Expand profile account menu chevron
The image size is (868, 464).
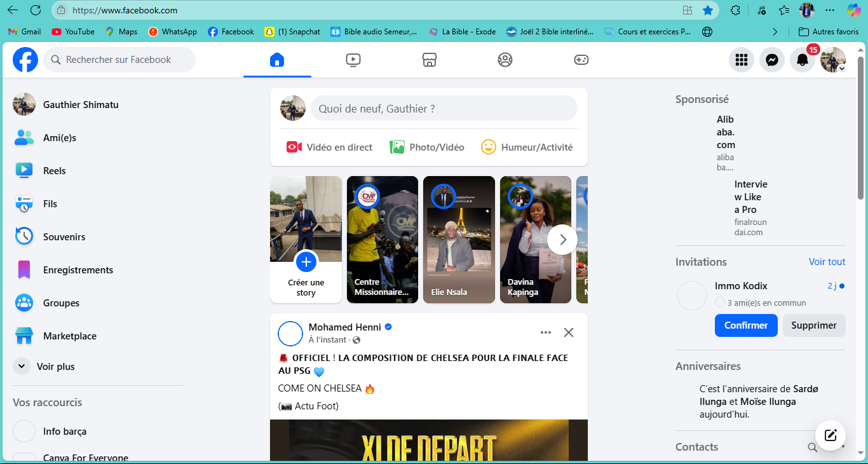pos(844,68)
